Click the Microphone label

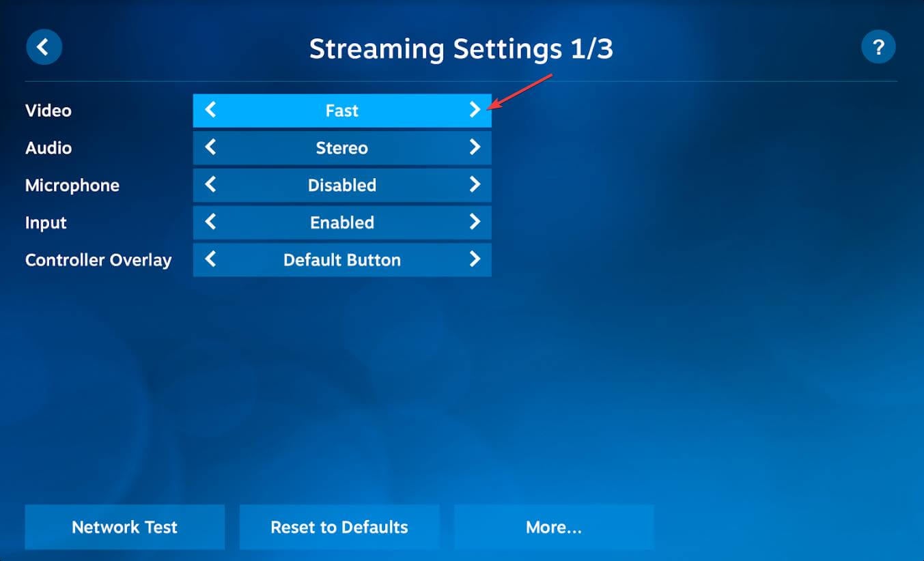(72, 186)
